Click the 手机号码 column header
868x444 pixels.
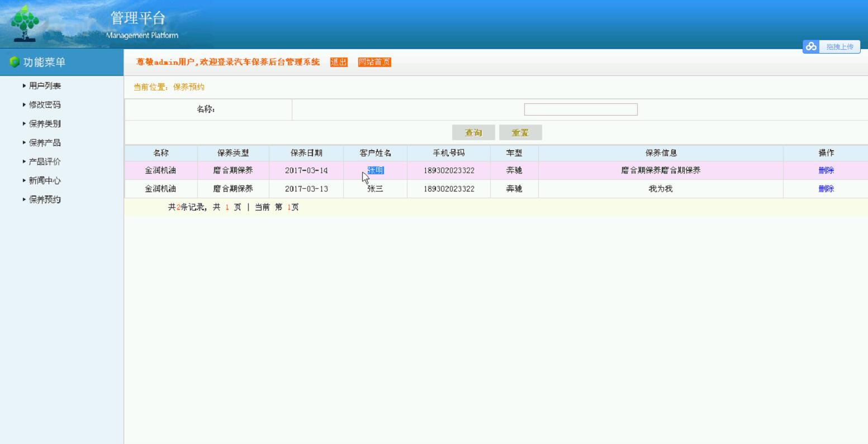[x=449, y=153]
